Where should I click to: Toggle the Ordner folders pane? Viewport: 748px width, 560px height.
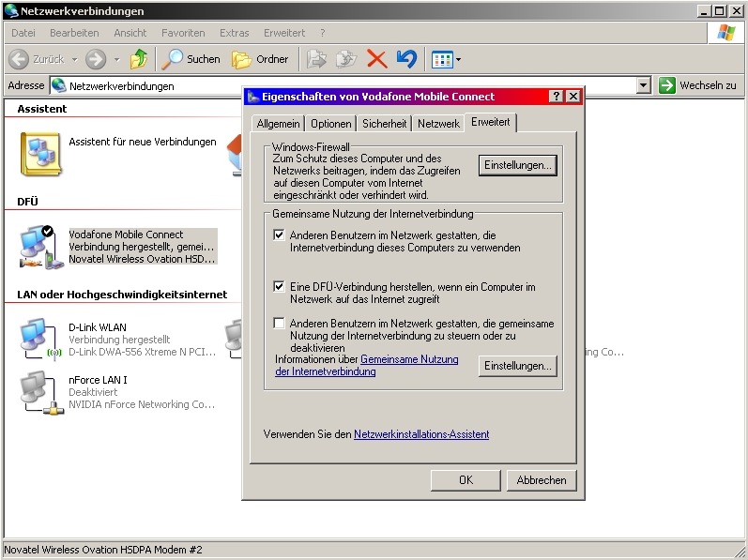[x=260, y=59]
